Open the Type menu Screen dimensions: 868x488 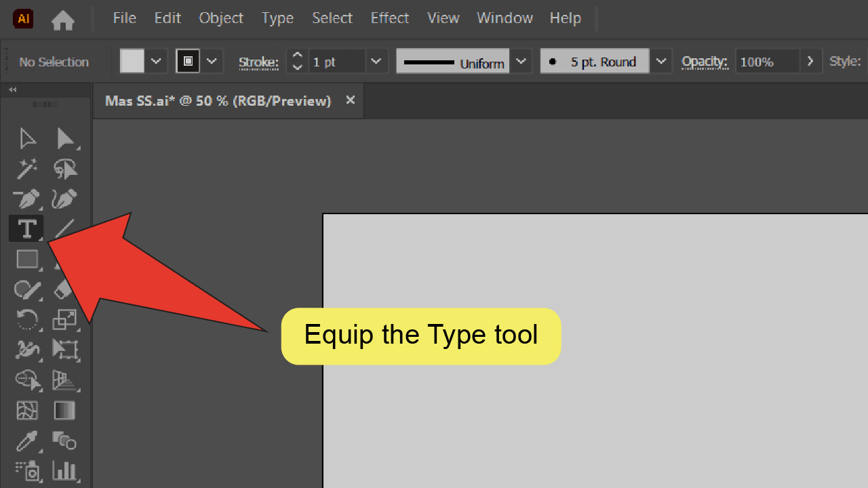(277, 18)
